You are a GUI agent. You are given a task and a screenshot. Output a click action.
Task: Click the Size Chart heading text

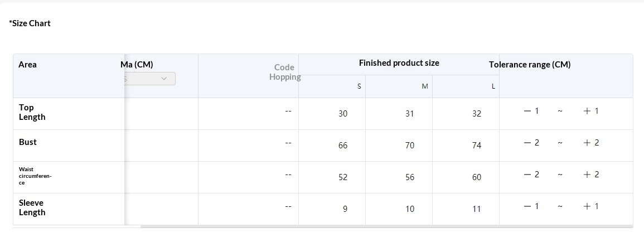click(x=30, y=23)
